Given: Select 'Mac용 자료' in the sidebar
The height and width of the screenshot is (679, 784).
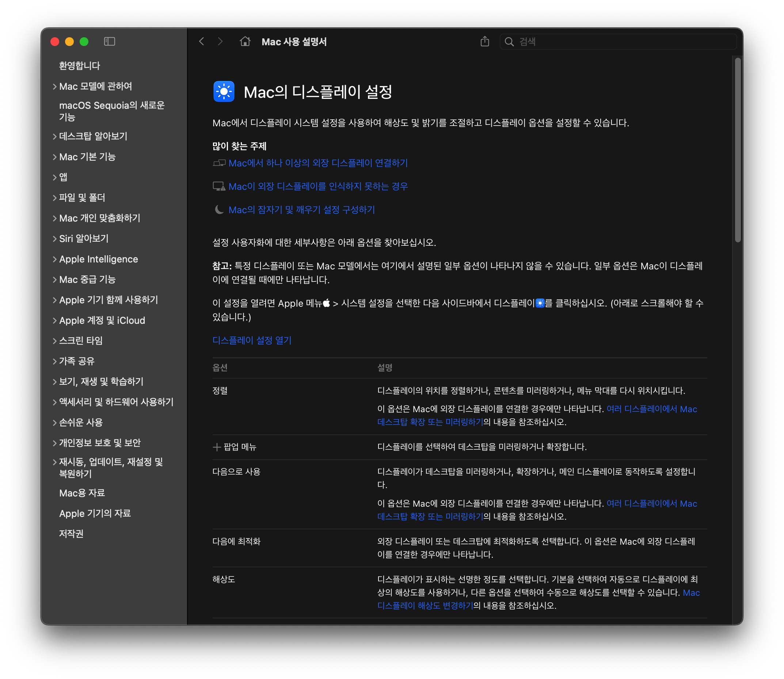Looking at the screenshot, I should (82, 493).
